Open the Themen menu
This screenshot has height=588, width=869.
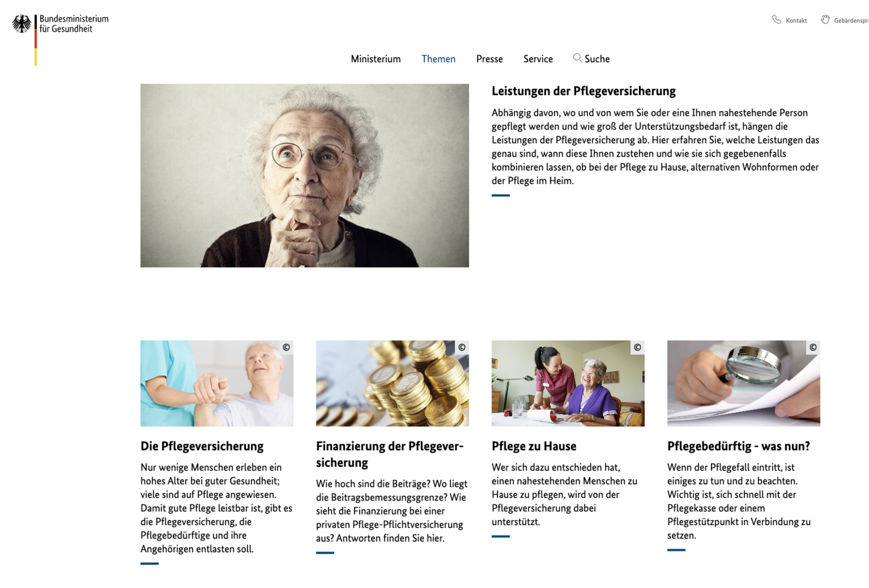pyautogui.click(x=439, y=59)
